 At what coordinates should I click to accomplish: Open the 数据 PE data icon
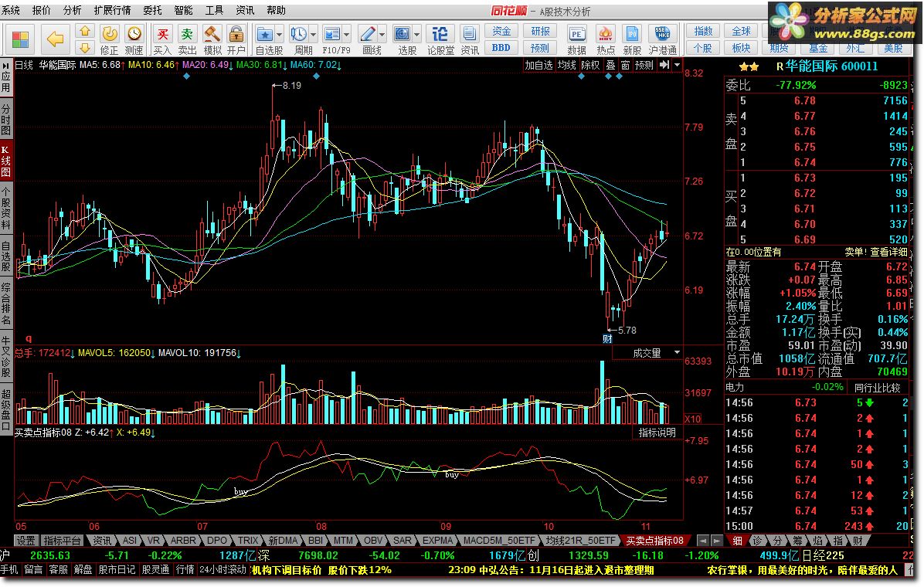point(576,40)
